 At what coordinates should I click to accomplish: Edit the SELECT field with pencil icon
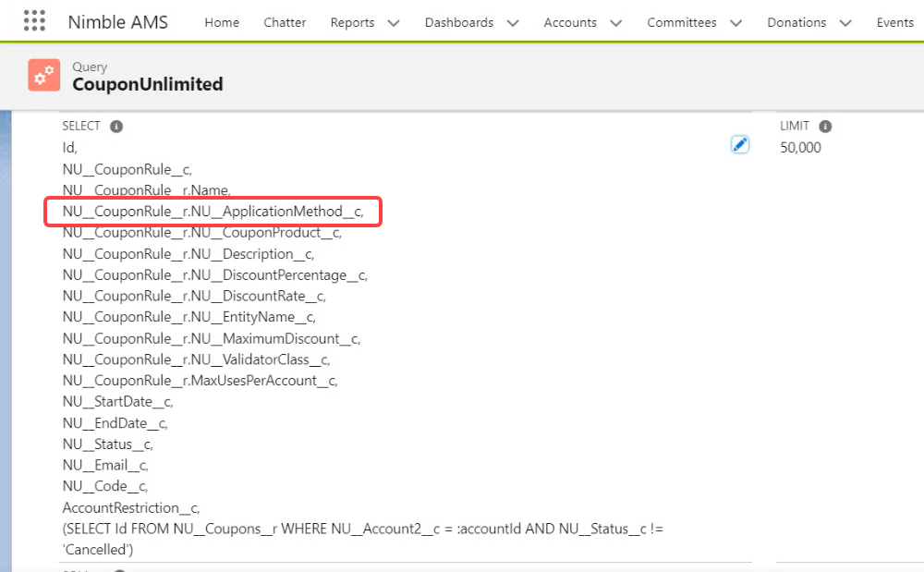pos(739,144)
